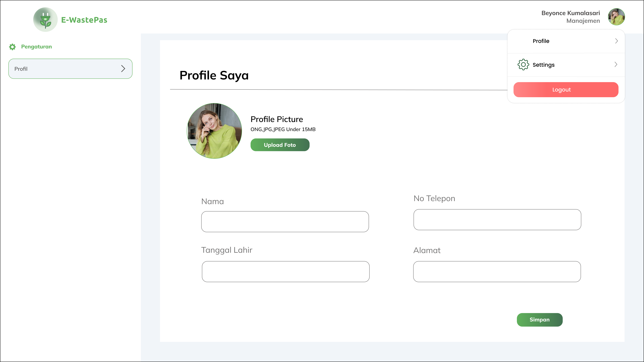The height and width of the screenshot is (362, 644).
Task: Focus the Nama input field
Action: pyautogui.click(x=285, y=222)
